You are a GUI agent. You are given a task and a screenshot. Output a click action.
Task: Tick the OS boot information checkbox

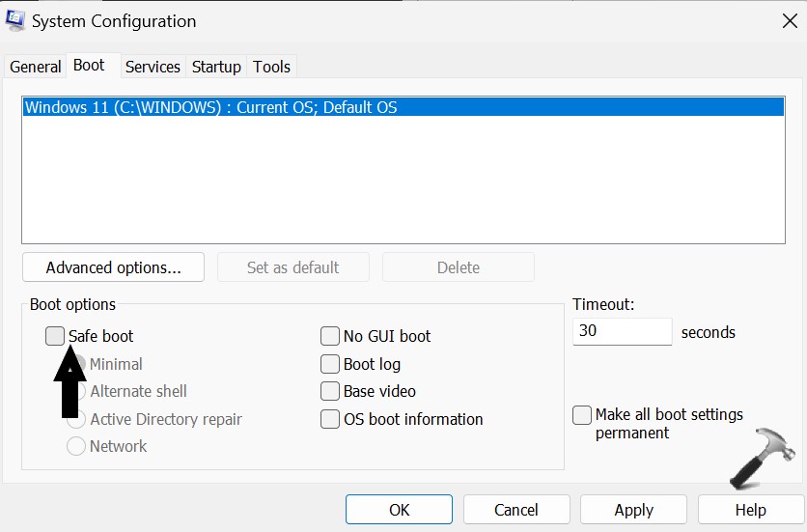pyautogui.click(x=330, y=419)
